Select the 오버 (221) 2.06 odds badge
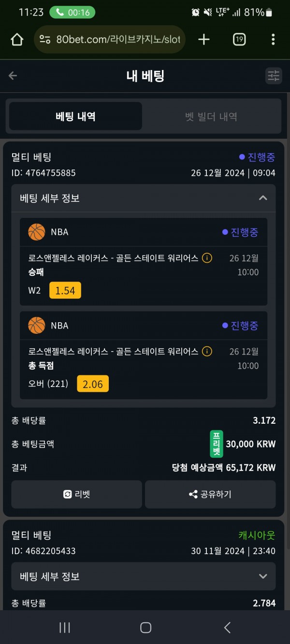Screen dimensions: 290x644 point(93,384)
